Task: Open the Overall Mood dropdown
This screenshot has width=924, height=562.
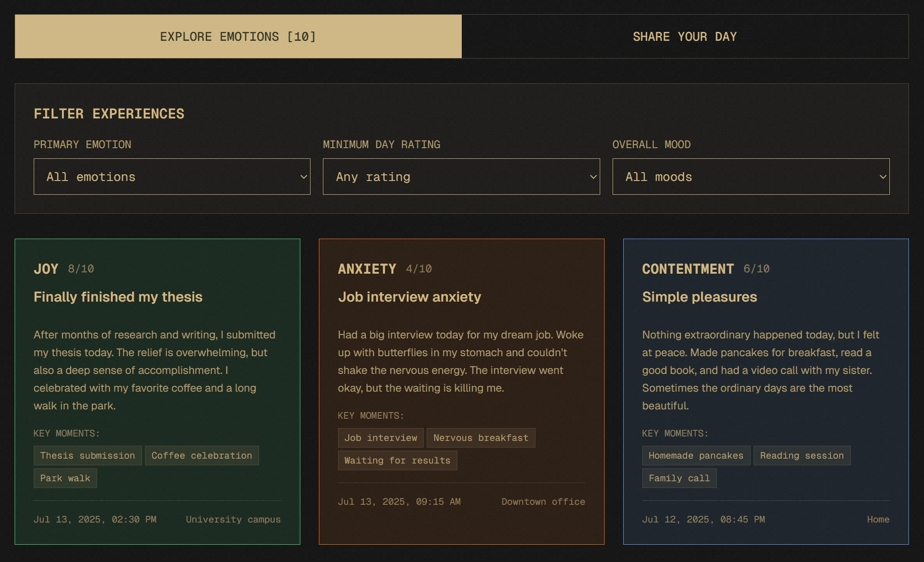Action: (751, 177)
